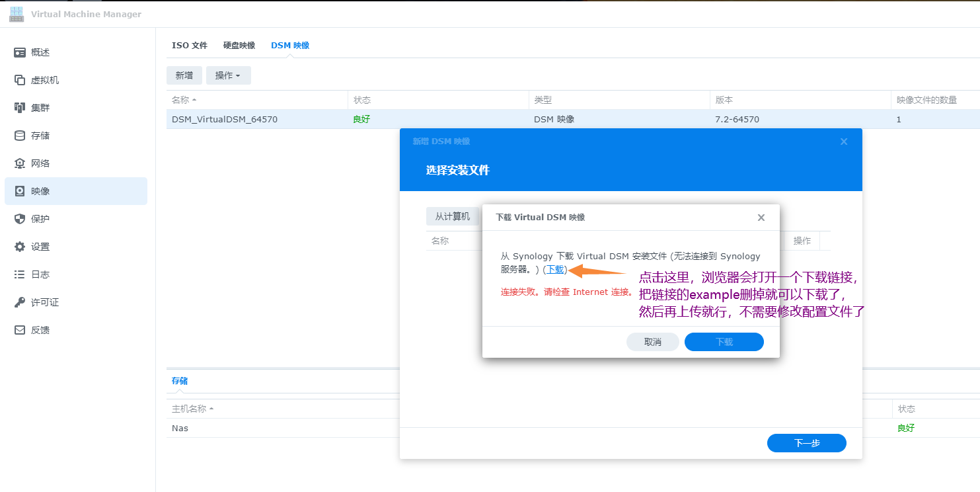Open 集群 cluster icon in sidebar
Screen dimensions: 980x492
point(20,108)
